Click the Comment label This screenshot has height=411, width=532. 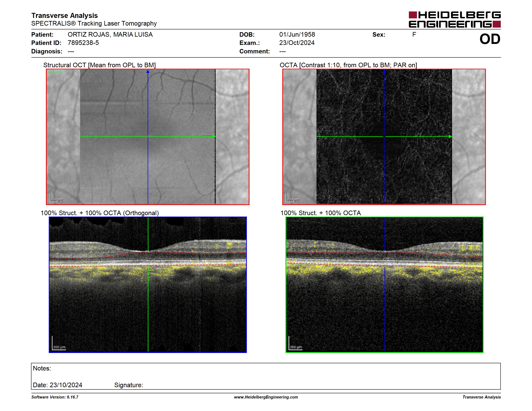click(x=255, y=51)
